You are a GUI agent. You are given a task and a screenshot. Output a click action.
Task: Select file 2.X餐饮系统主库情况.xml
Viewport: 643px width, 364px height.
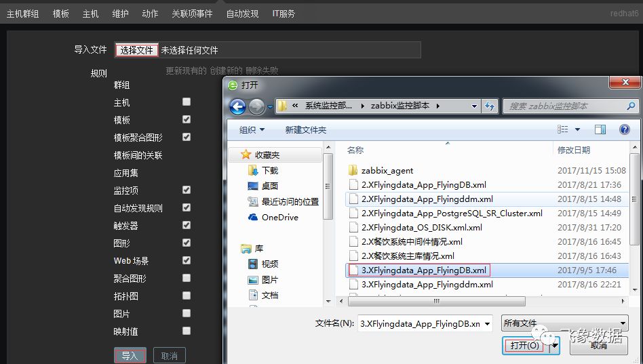click(401, 256)
